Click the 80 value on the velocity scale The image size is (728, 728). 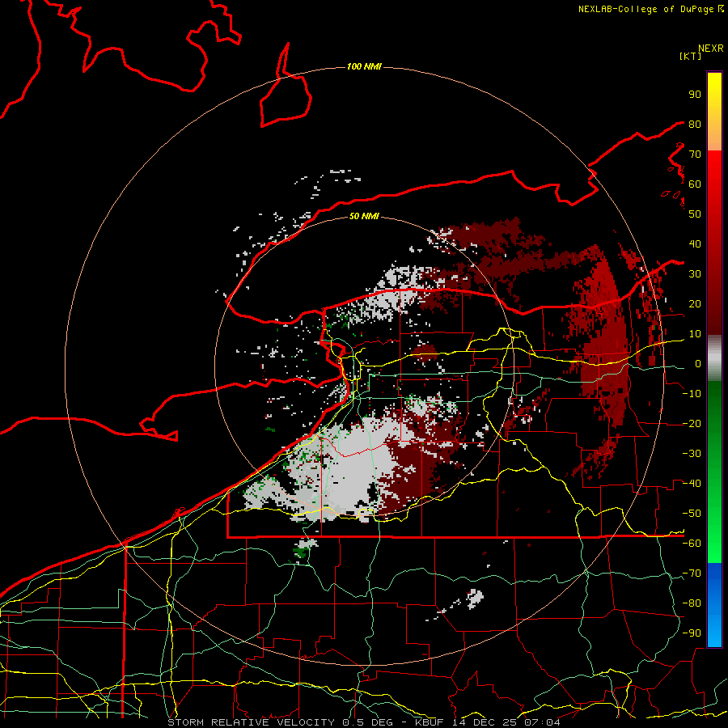695,124
